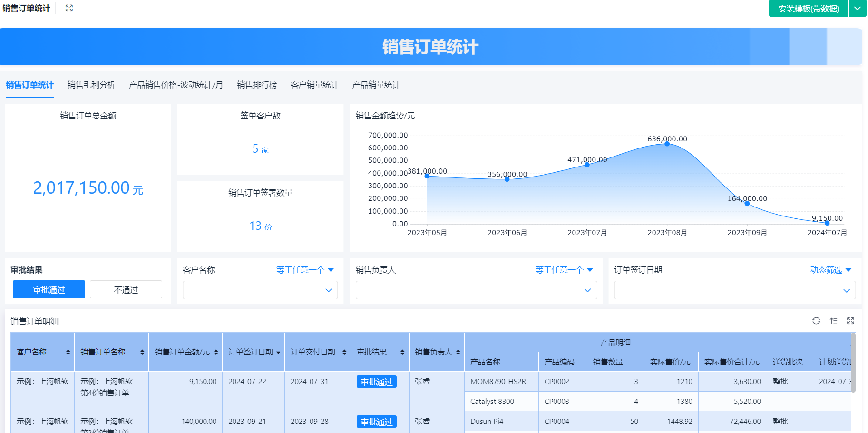Click 审批通过 tag in 2023-09-21 order row

377,422
